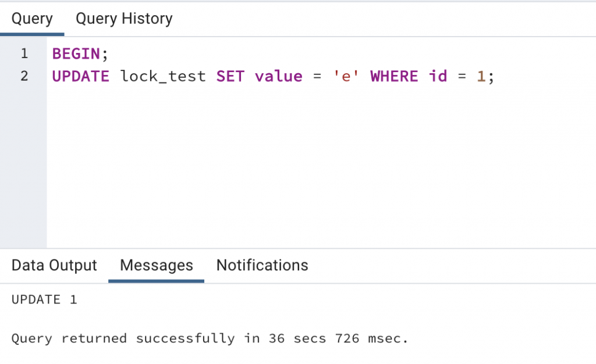Click the lock_test table name
The image size is (596, 364).
(163, 76)
